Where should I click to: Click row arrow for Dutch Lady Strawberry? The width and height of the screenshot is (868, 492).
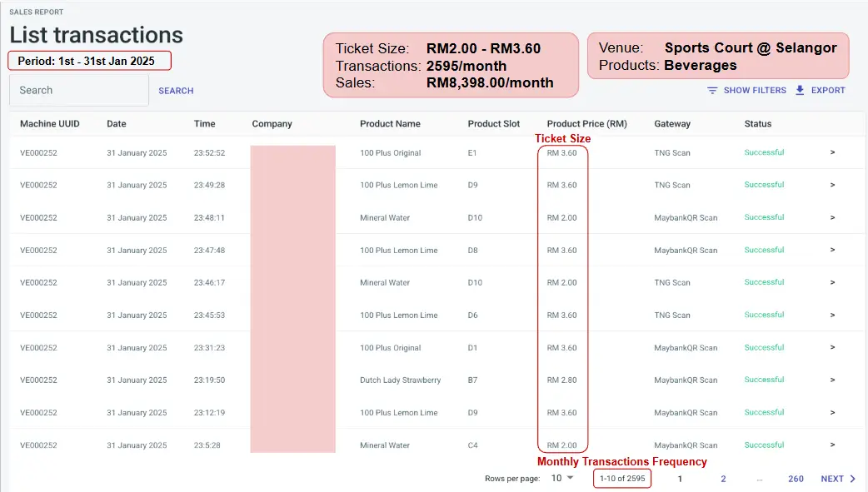[832, 380]
